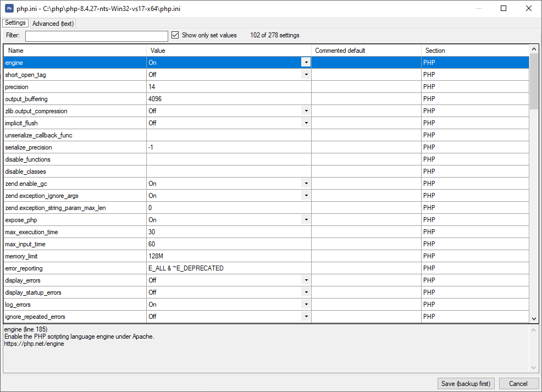The width and height of the screenshot is (542, 392).
Task: Click the settings list scrollbar thumb
Action: 534,81
